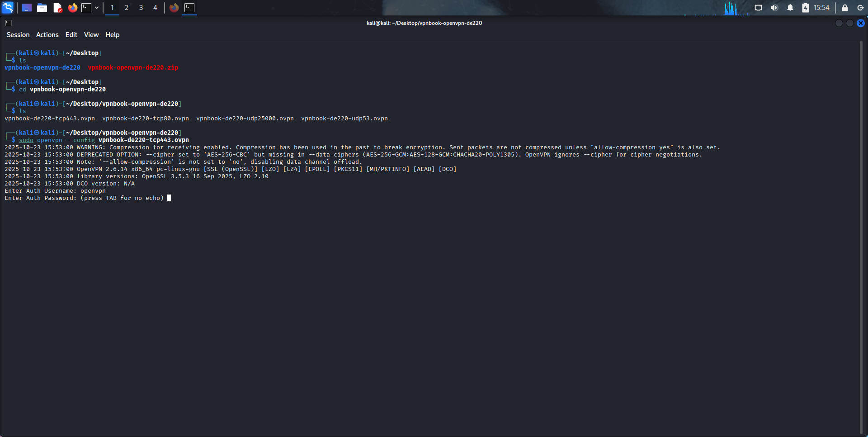Screen dimensions: 868x437
Task: Switch to workspace 3
Action: (141, 8)
